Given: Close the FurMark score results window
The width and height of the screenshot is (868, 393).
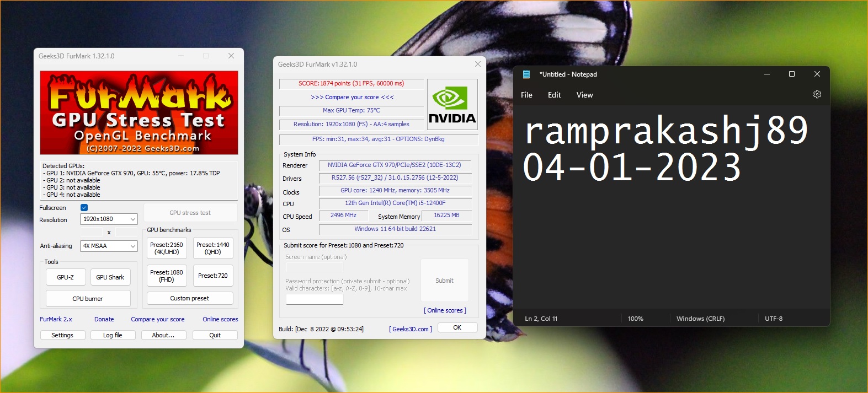Looking at the screenshot, I should [477, 64].
